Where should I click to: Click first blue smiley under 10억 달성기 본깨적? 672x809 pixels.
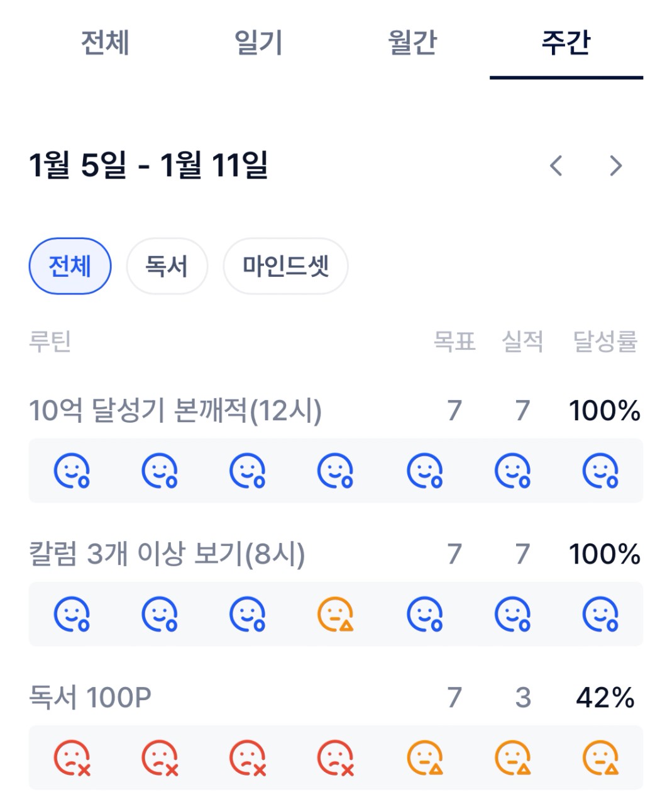coord(72,471)
